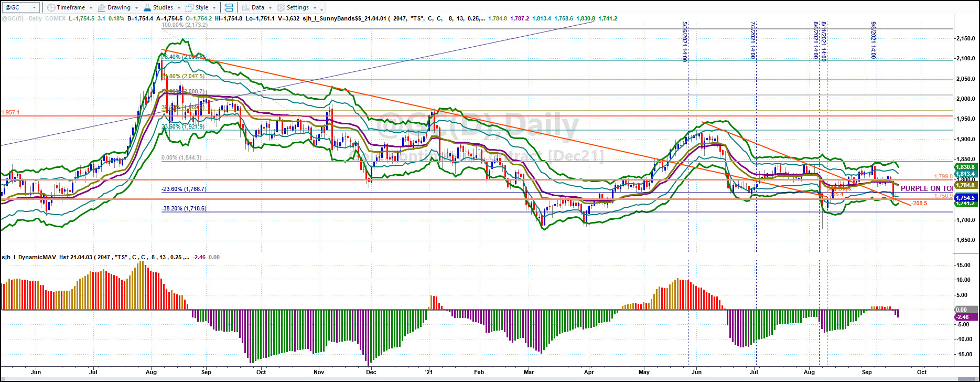Click the 1,650.0 price axis label

click(x=965, y=240)
